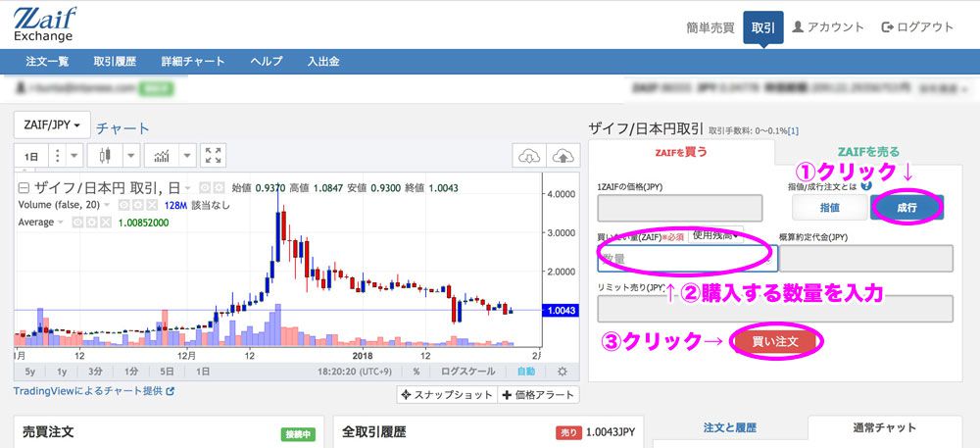Remove the Average indicator with X
This screenshot has width=980, height=448.
[106, 222]
